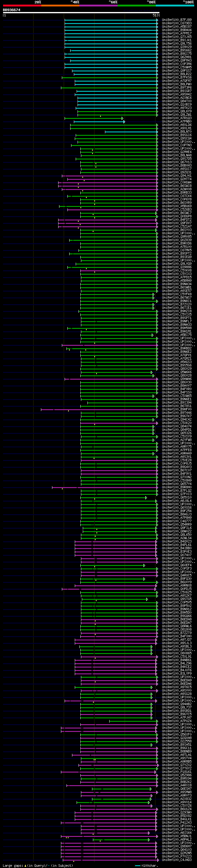Select UniRef100_Q67V13 entry

177,162
